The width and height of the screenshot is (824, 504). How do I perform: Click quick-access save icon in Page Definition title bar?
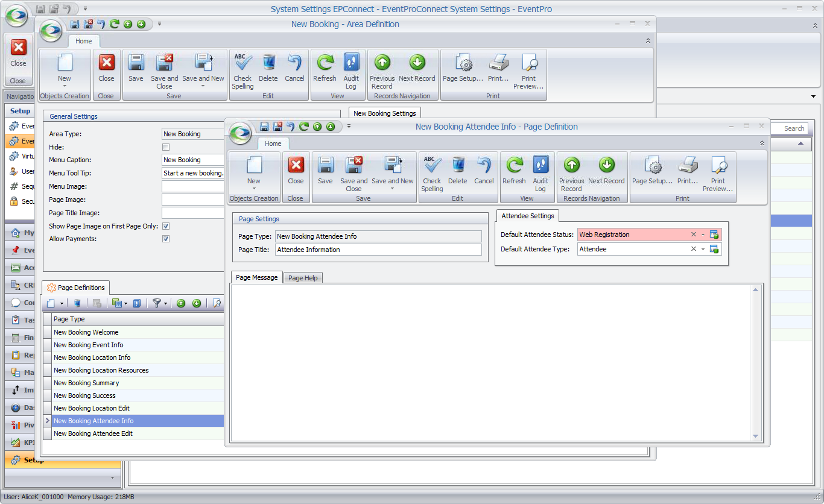(x=264, y=127)
